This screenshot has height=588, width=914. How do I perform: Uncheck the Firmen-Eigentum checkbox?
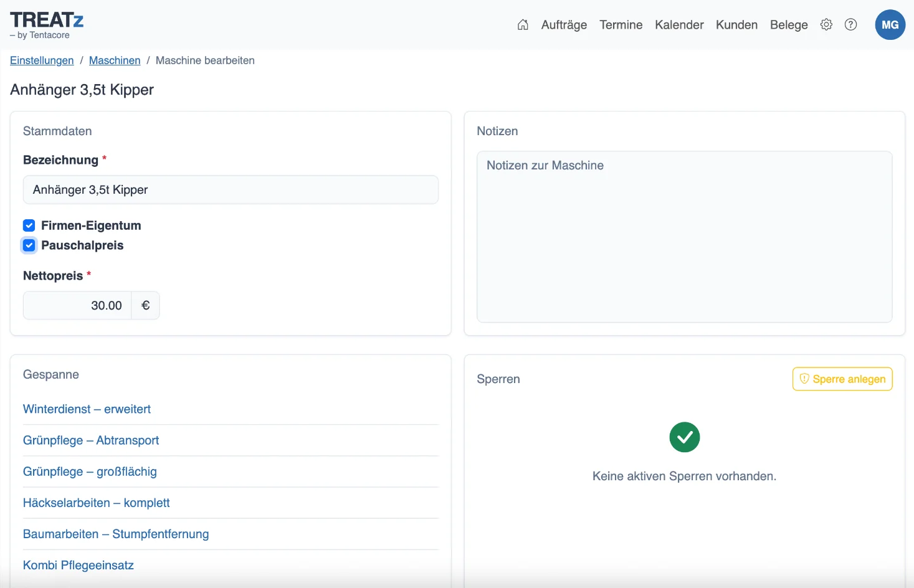tap(29, 225)
